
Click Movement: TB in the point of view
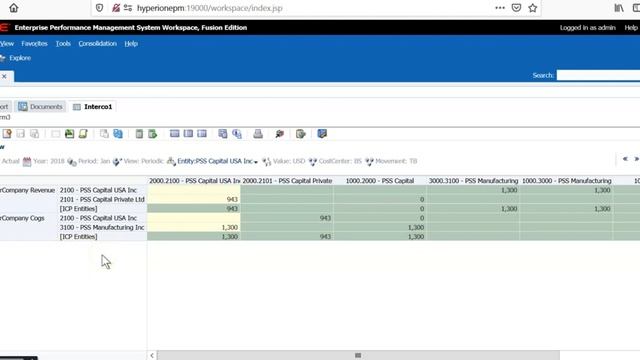pyautogui.click(x=396, y=161)
